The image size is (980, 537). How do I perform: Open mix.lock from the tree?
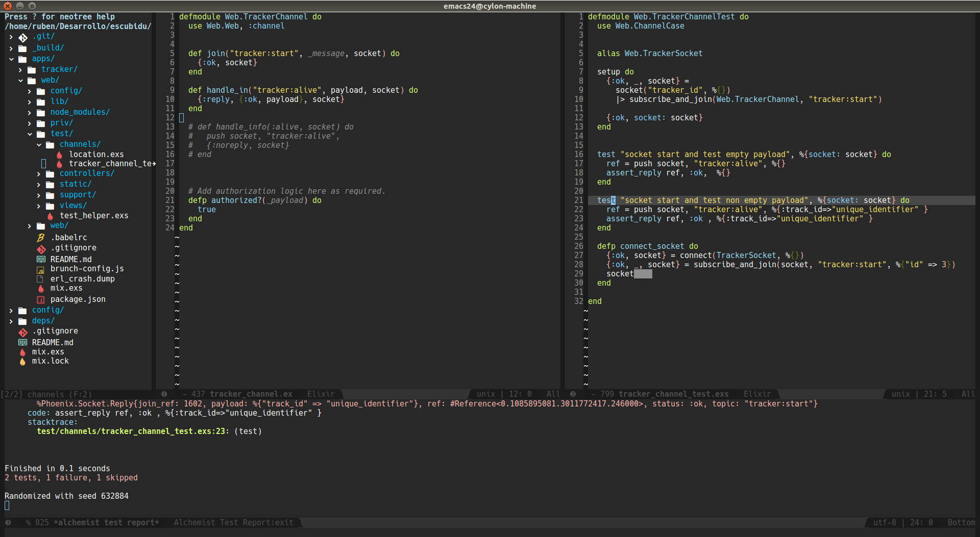[x=50, y=361]
